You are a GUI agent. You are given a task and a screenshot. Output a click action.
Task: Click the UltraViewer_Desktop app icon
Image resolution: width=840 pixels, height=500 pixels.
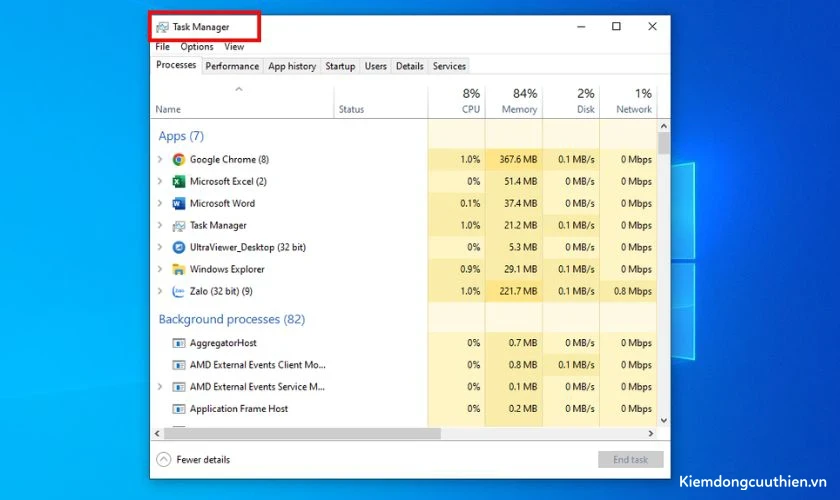coord(178,247)
